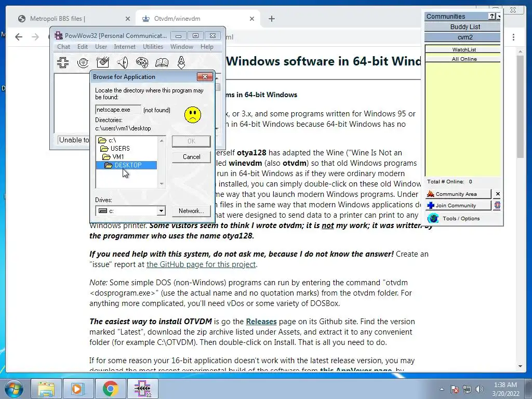Click the whiteboard eraser icon in PowWow toolbar
Image resolution: width=532 pixels, height=399 pixels.
(x=102, y=62)
